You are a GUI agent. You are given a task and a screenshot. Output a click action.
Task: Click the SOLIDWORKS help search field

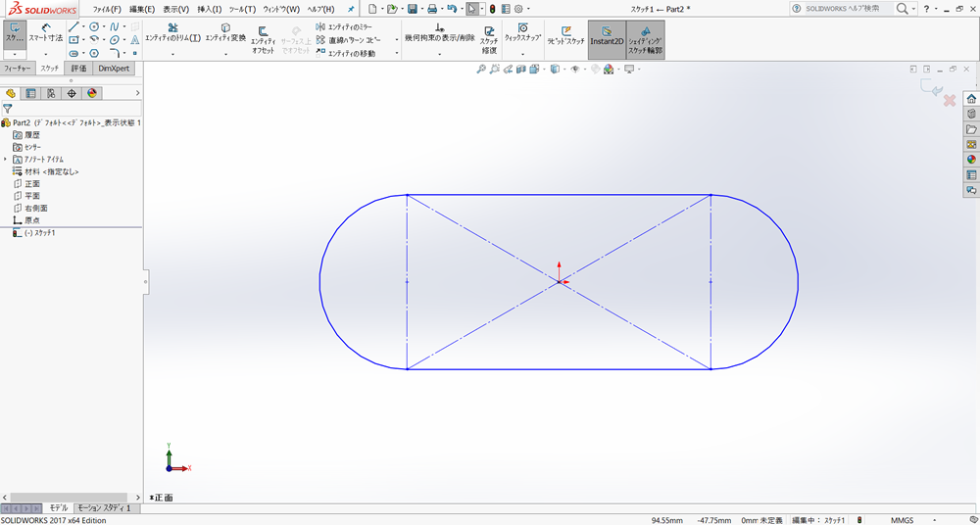842,9
